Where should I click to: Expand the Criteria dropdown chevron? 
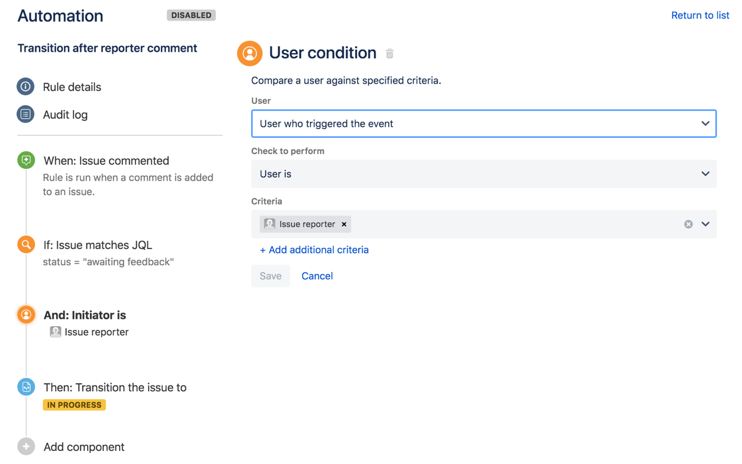(x=706, y=224)
